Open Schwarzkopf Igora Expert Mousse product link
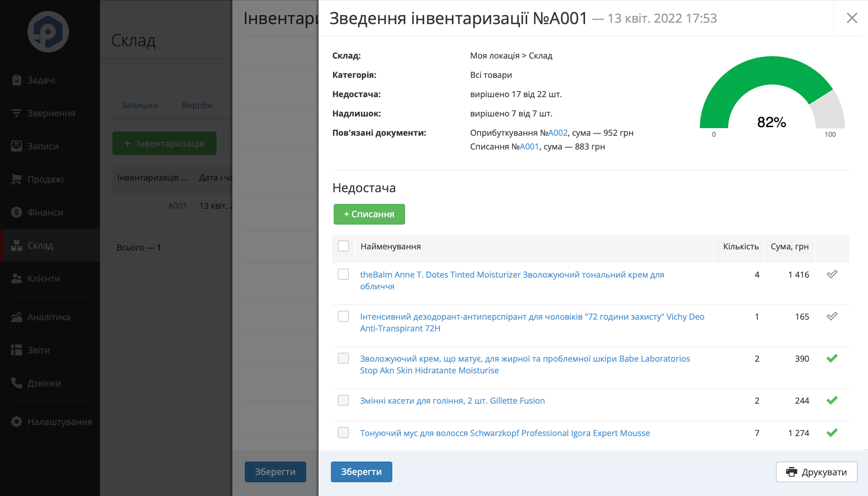Screen dimensions: 868x496 (505, 433)
